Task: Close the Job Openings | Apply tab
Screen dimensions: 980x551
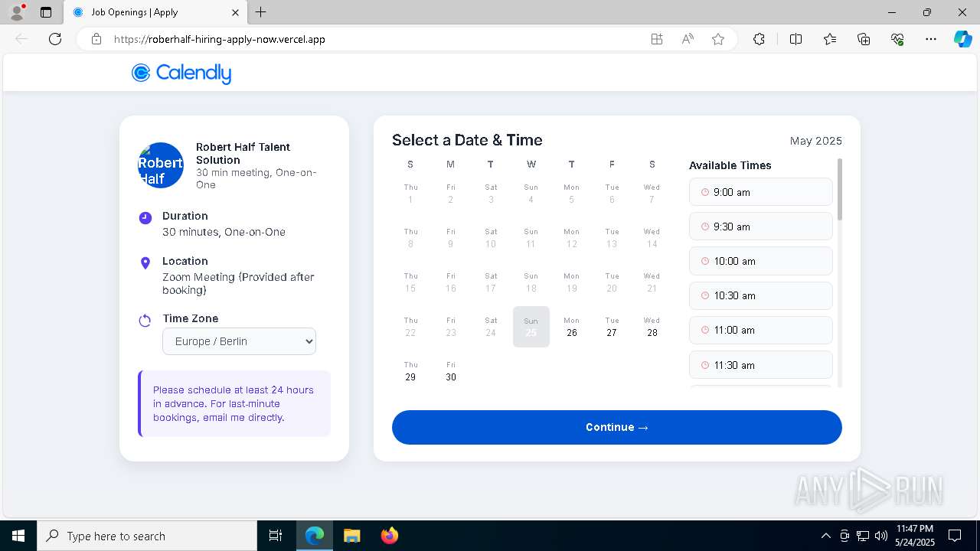Action: pos(236,12)
